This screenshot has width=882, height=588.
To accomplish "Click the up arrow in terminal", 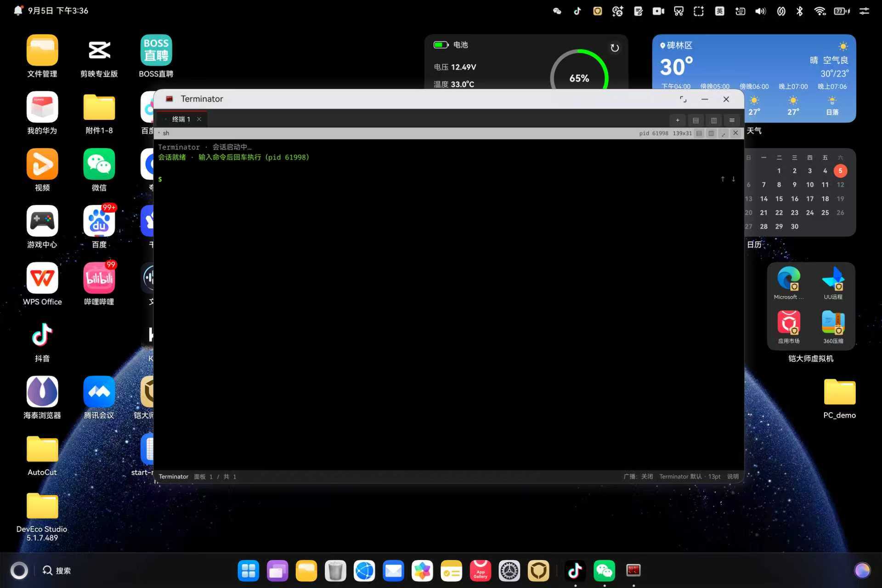I will pos(723,179).
